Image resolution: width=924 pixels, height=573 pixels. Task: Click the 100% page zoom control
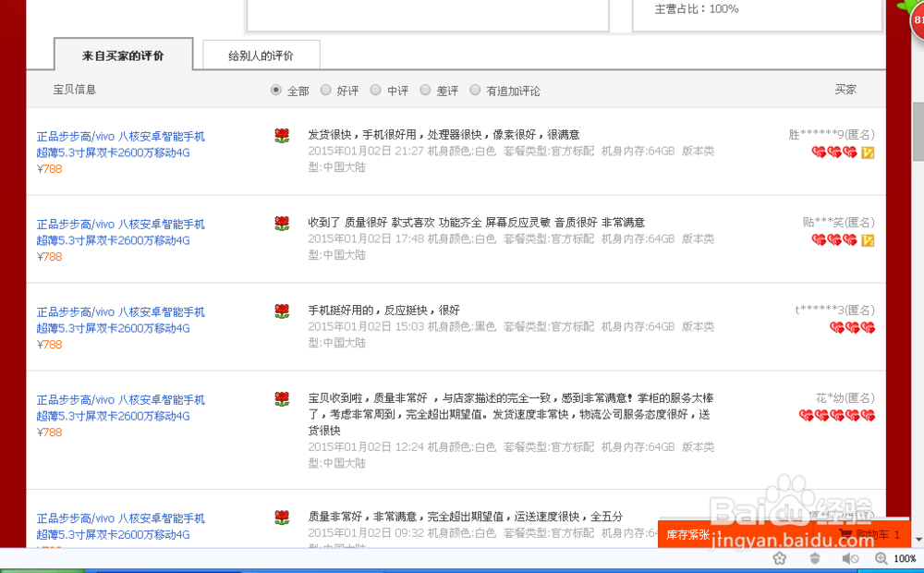904,558
